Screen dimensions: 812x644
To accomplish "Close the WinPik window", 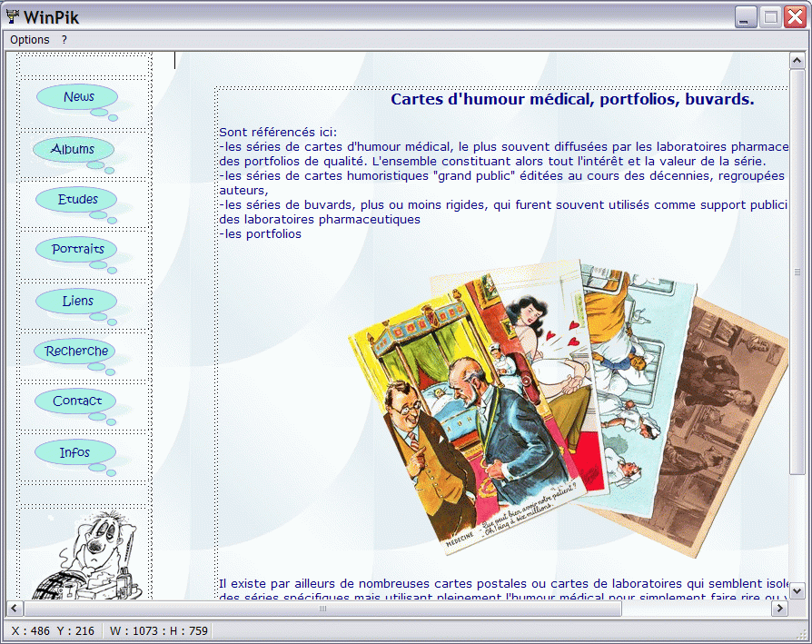I will coord(795,17).
